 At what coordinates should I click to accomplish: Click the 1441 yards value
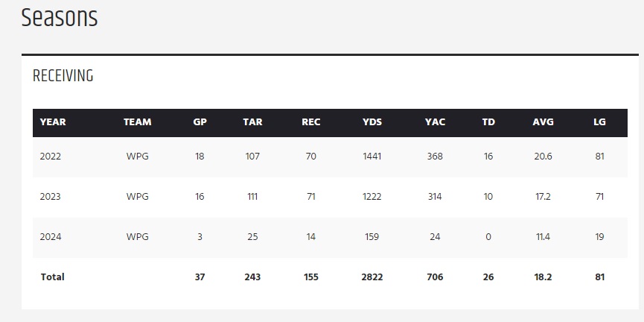tap(372, 157)
